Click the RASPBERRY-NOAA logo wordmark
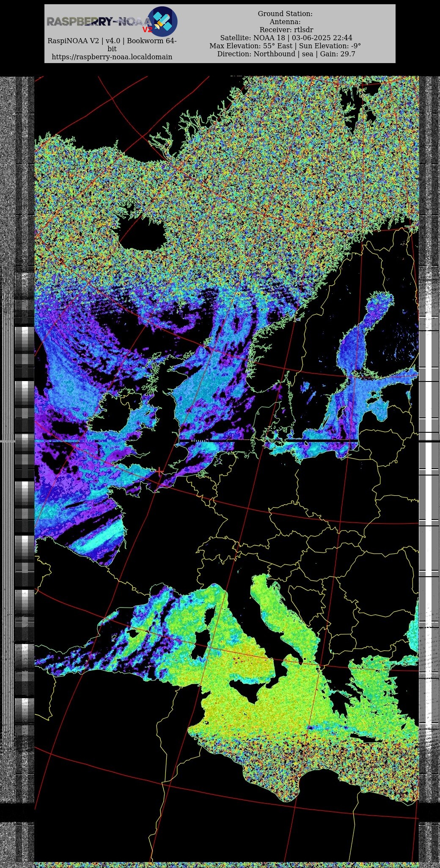 (x=99, y=22)
